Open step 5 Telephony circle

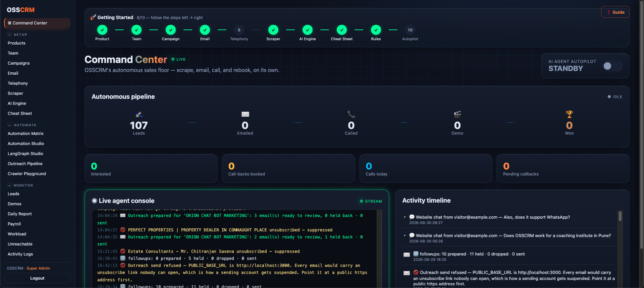point(239,30)
